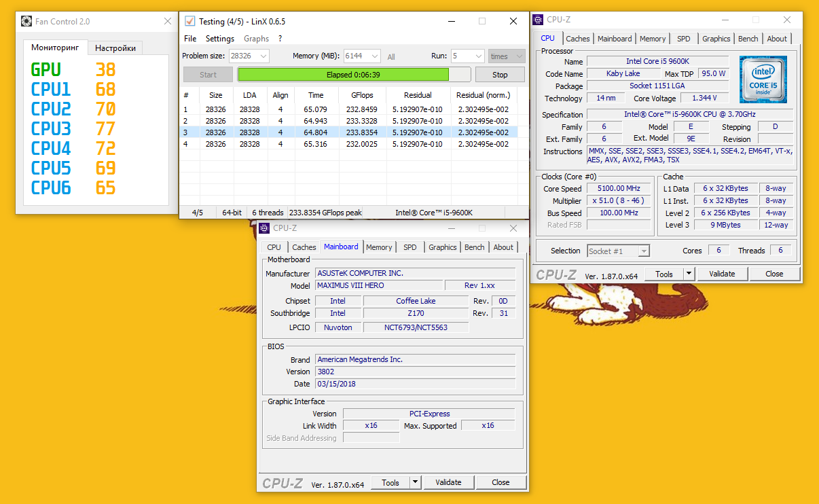Click the Time column header in LinX
This screenshot has width=819, height=504.
pos(316,95)
